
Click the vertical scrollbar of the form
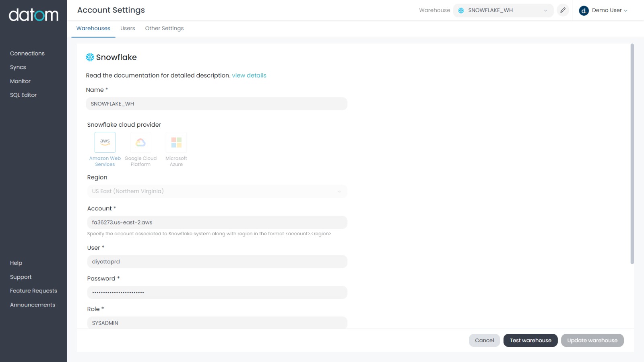632,154
